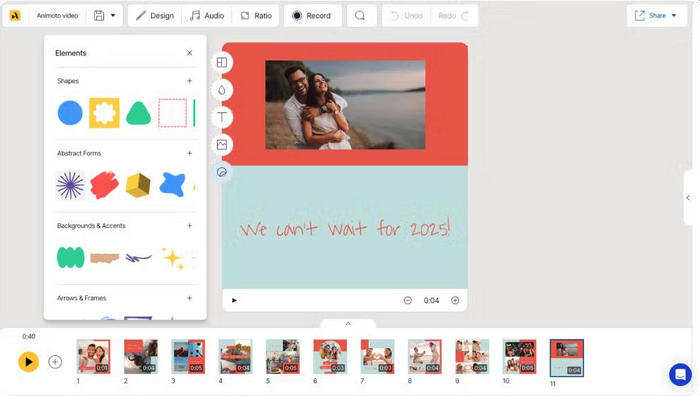
Task: Select the couple photo on canvas
Action: [345, 105]
